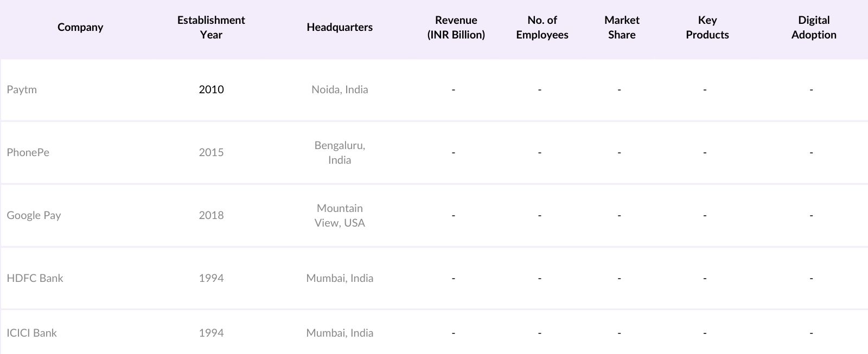Select Google Pay's year 2018 cell
Image resolution: width=868 pixels, height=354 pixels.
tap(211, 215)
